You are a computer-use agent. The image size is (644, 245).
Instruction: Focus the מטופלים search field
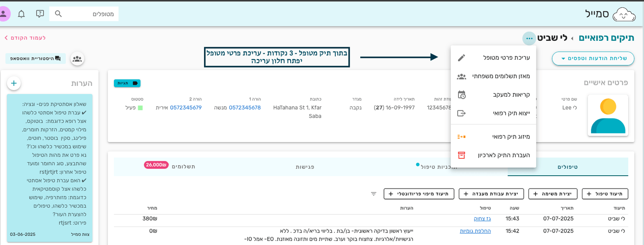click(x=84, y=14)
